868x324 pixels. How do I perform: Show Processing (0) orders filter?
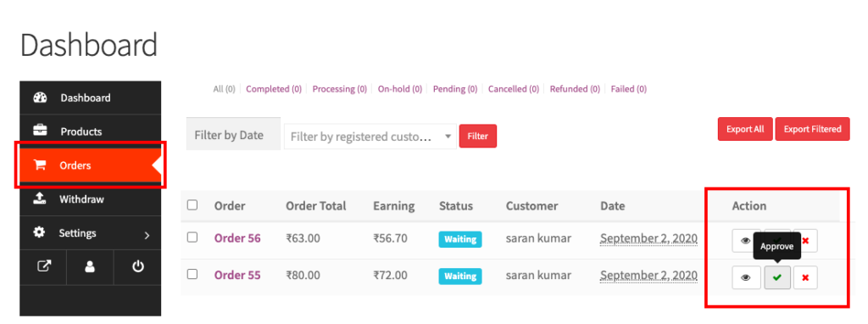pyautogui.click(x=339, y=88)
